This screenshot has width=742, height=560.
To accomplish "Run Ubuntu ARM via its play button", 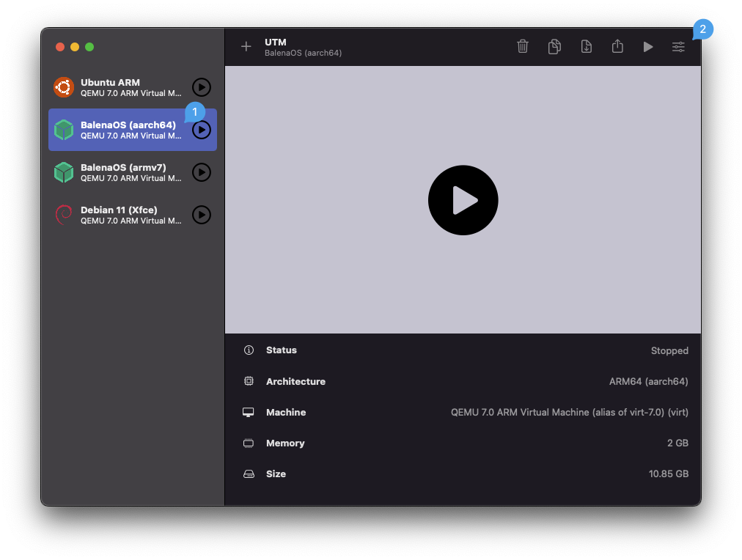I will point(202,87).
